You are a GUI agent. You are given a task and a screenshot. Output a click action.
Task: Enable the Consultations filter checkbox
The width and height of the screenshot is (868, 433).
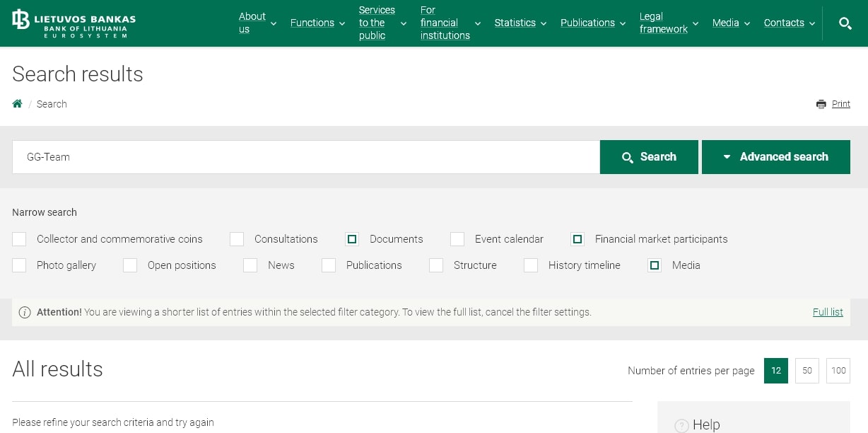point(237,239)
